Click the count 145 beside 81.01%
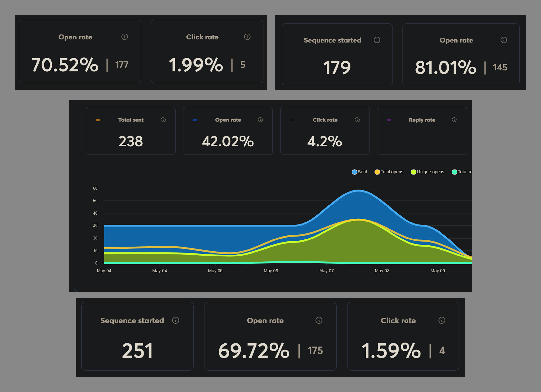541x392 pixels. point(500,68)
